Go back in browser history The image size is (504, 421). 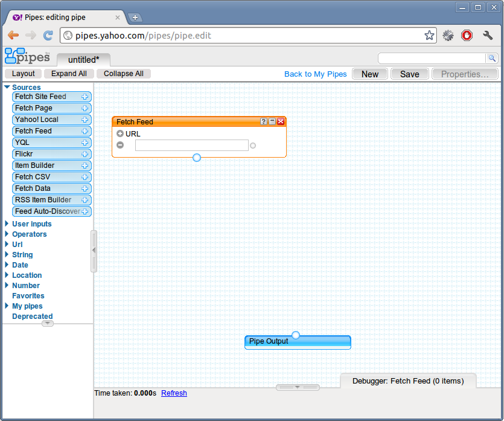[x=13, y=35]
